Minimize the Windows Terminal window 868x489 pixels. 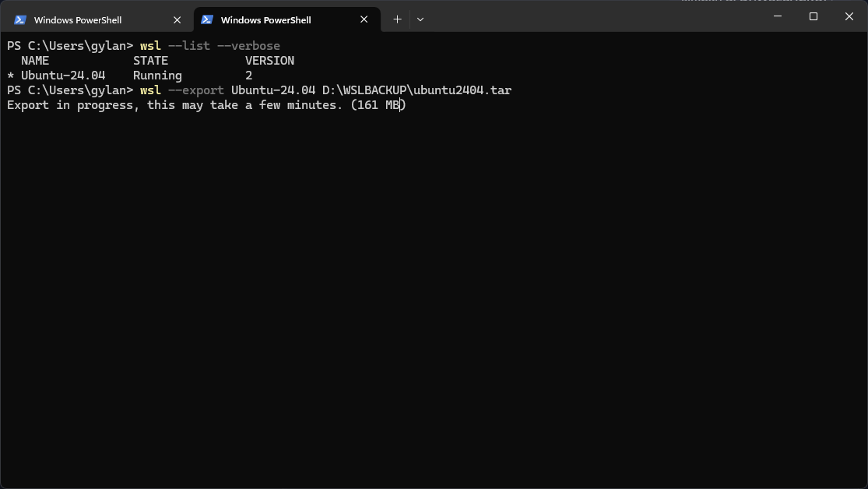coord(777,16)
